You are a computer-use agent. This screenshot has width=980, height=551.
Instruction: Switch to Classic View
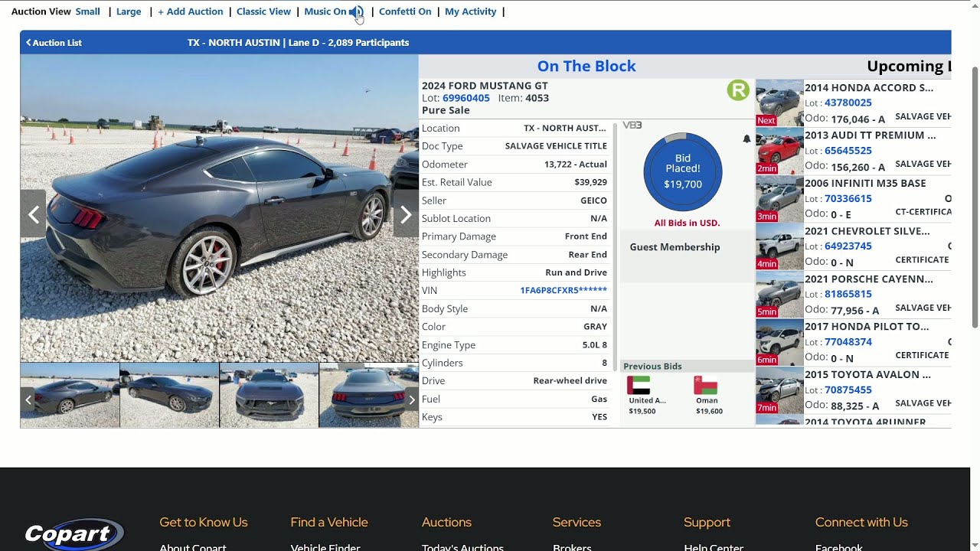pos(263,11)
